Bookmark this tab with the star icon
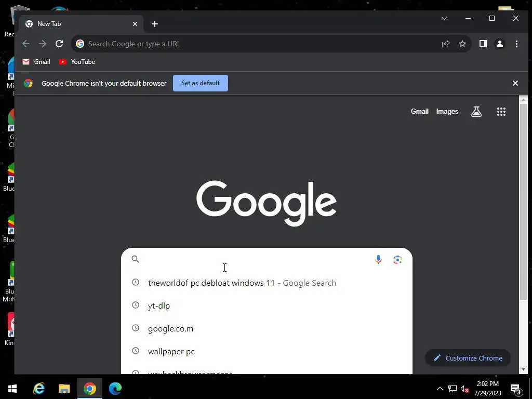 click(x=462, y=44)
